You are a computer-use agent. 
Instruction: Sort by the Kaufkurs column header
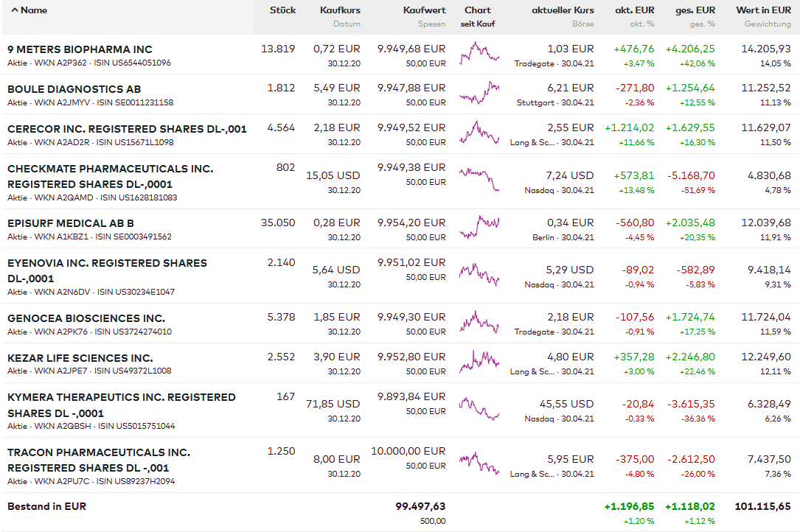[x=340, y=10]
